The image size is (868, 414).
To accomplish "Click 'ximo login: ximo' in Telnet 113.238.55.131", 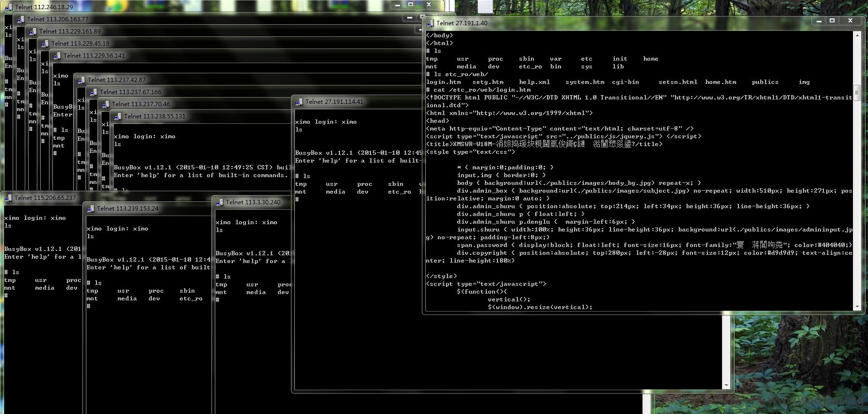I will pyautogui.click(x=145, y=136).
